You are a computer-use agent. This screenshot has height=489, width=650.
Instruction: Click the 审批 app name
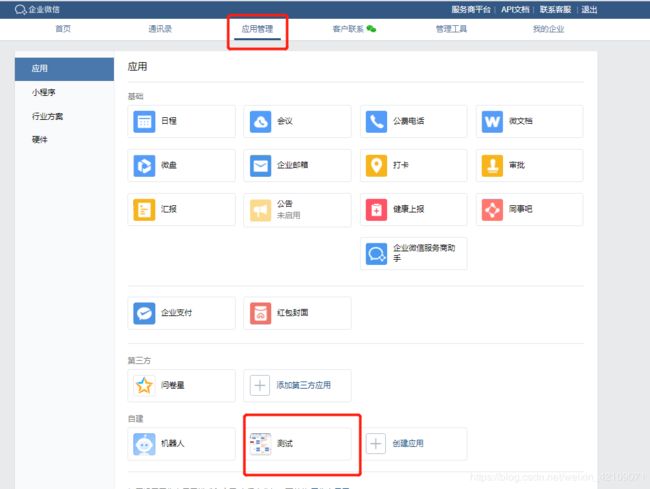click(x=517, y=165)
